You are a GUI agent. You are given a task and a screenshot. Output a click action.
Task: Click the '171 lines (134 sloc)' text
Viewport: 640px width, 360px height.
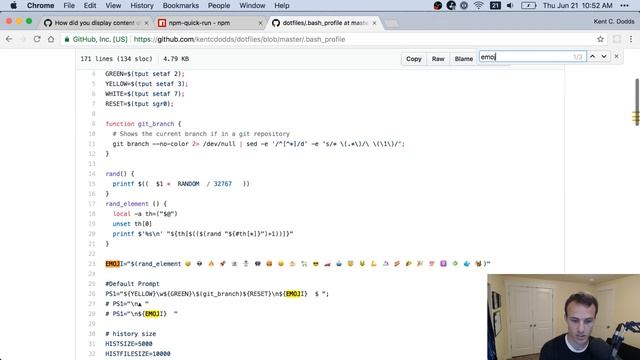[116, 59]
